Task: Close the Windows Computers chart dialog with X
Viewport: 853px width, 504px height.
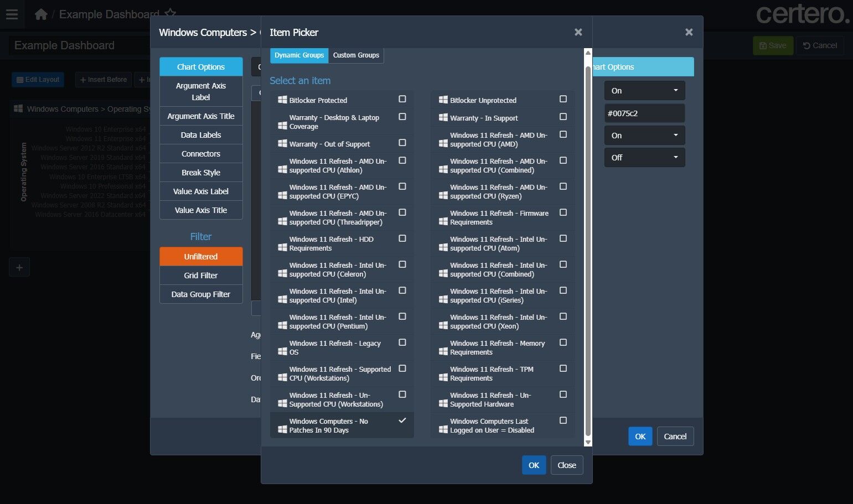Action: coord(689,32)
